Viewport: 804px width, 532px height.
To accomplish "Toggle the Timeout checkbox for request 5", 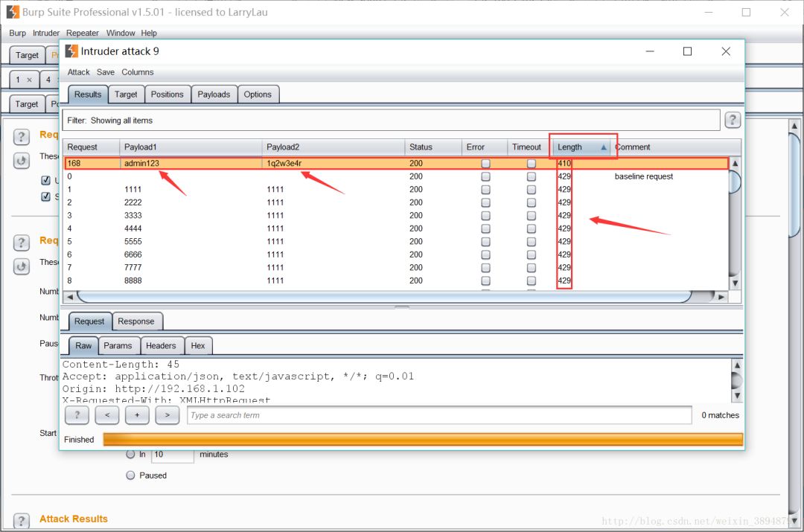I will pos(532,242).
